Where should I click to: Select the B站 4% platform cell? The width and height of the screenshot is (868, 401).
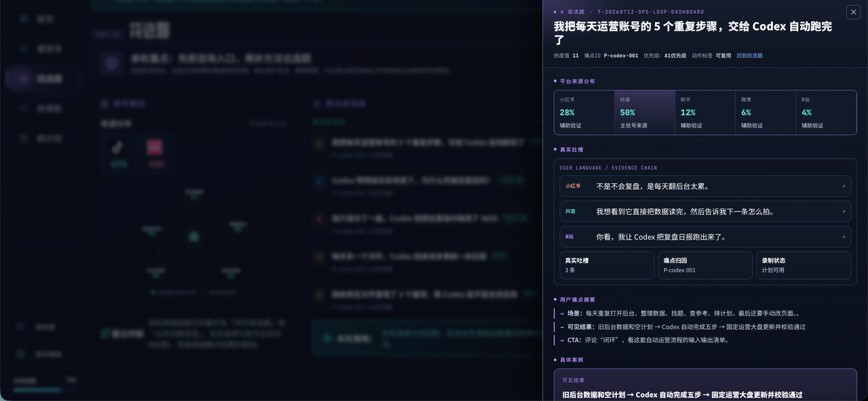pos(826,113)
